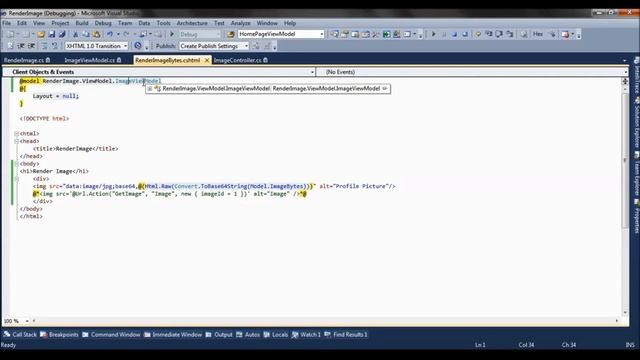Click Show Next Statement yellow arrow icon
640x360 pixels.
pos(478,34)
